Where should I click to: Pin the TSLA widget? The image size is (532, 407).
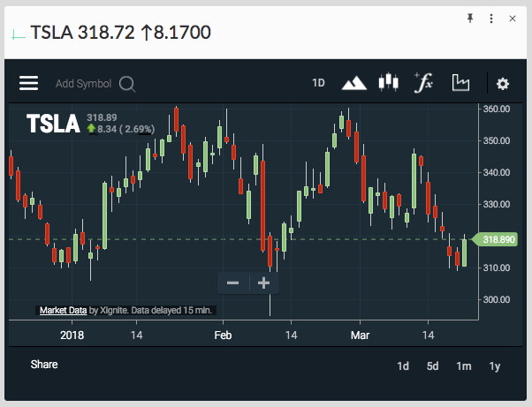470,19
